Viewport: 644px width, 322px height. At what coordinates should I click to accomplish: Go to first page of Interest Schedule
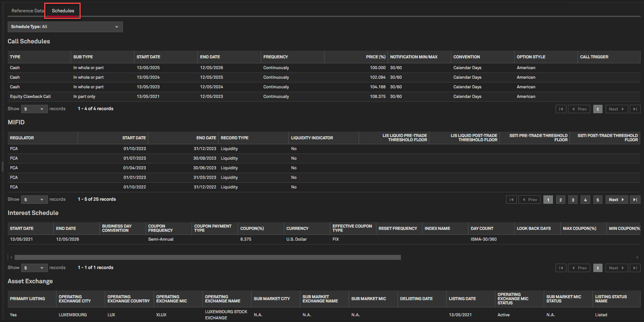pos(561,268)
